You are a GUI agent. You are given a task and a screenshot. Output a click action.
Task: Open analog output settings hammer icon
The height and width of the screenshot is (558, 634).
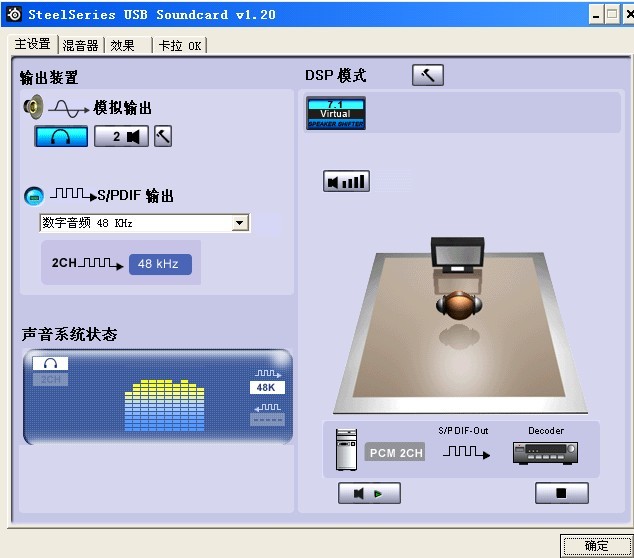click(x=163, y=136)
